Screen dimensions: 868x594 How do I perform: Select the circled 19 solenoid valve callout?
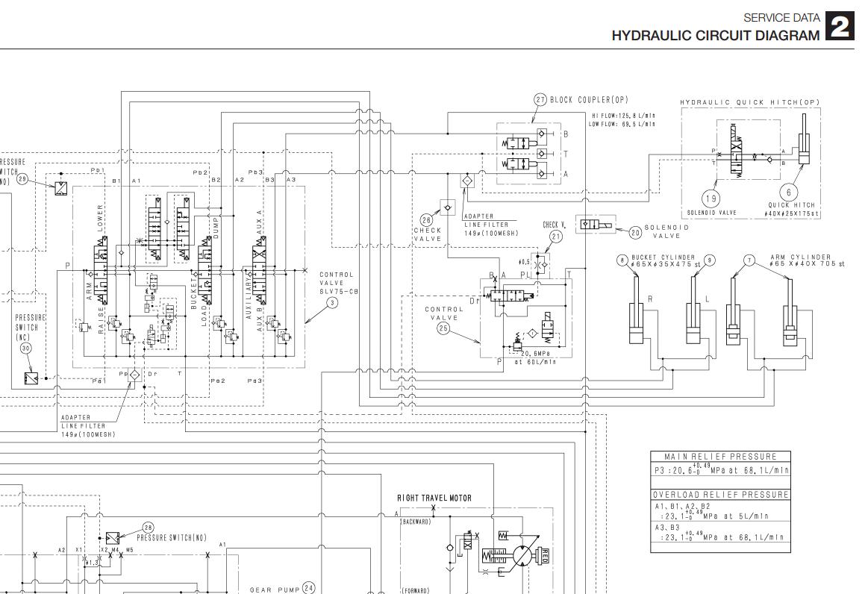(x=711, y=198)
